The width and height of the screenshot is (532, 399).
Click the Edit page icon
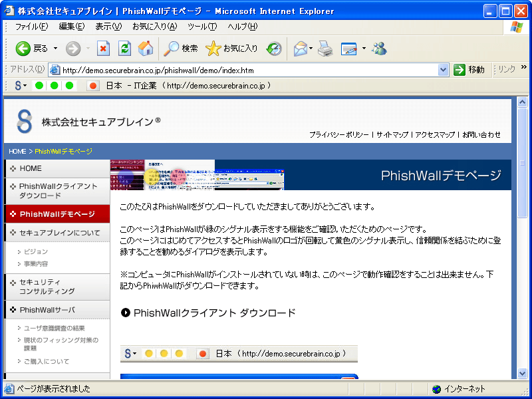point(348,49)
